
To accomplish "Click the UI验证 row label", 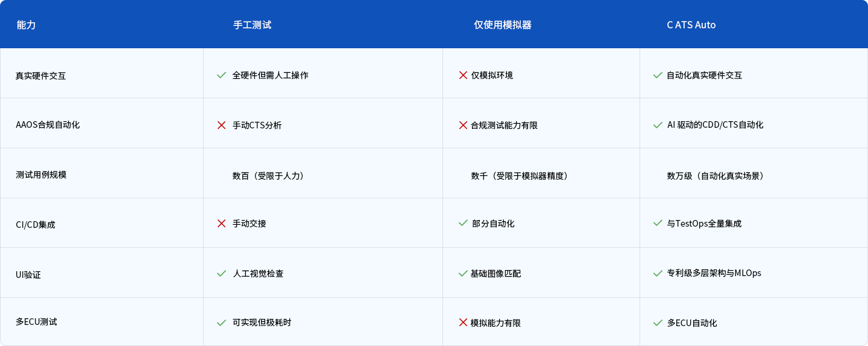I will pos(28,275).
